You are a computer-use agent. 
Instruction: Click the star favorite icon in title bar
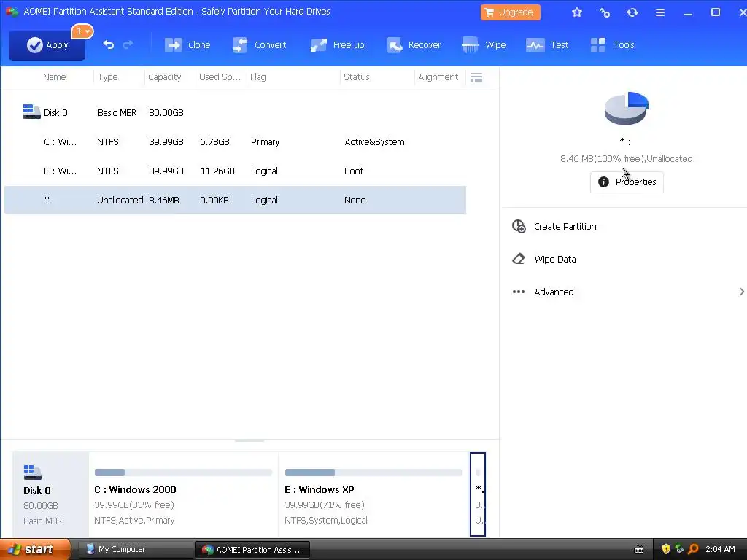coord(577,12)
